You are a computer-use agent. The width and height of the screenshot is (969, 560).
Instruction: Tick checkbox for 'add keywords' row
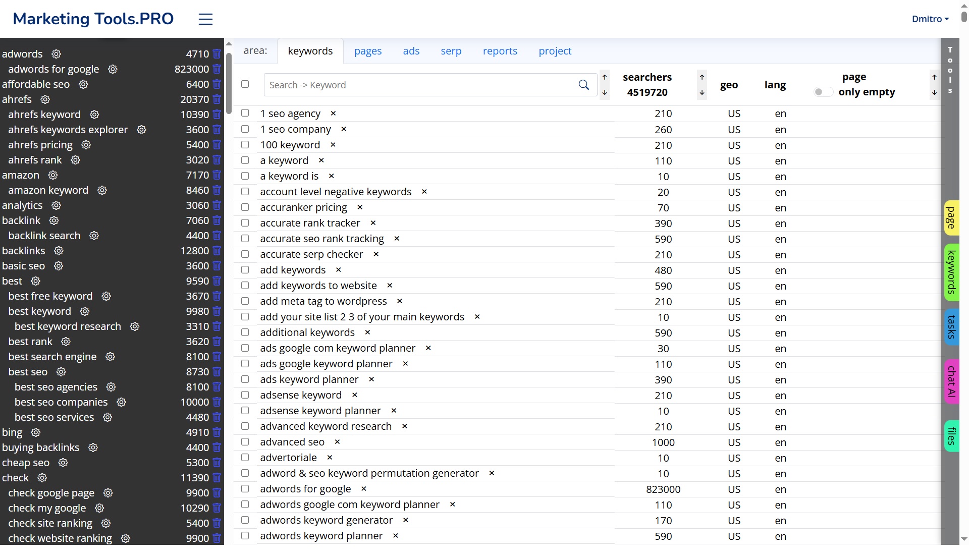tap(245, 270)
